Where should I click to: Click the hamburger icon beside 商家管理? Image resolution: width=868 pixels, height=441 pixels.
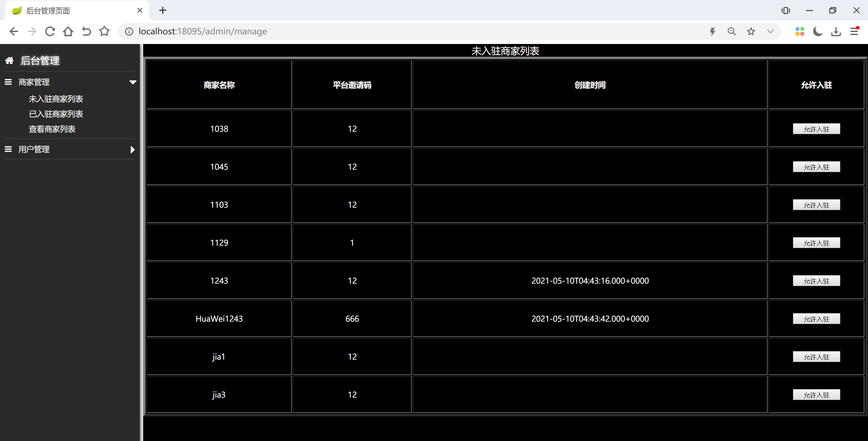point(8,82)
